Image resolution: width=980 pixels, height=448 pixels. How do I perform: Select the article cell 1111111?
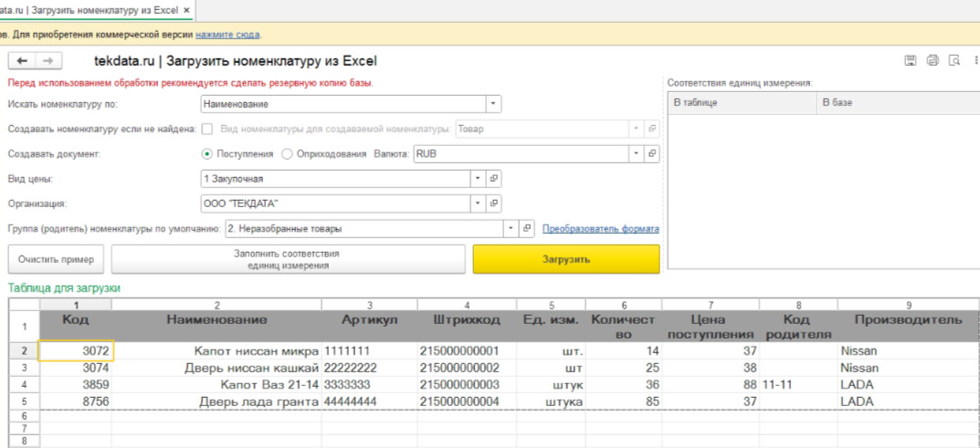click(369, 350)
